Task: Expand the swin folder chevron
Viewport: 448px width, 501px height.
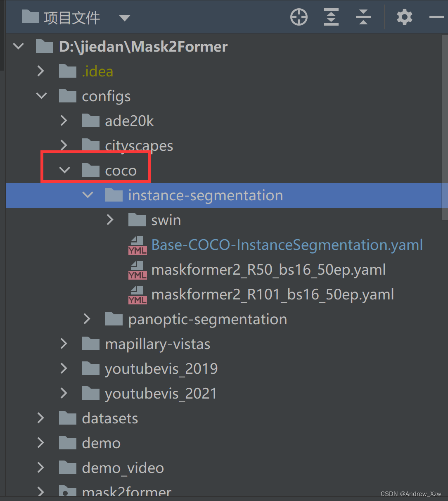Action: point(110,220)
